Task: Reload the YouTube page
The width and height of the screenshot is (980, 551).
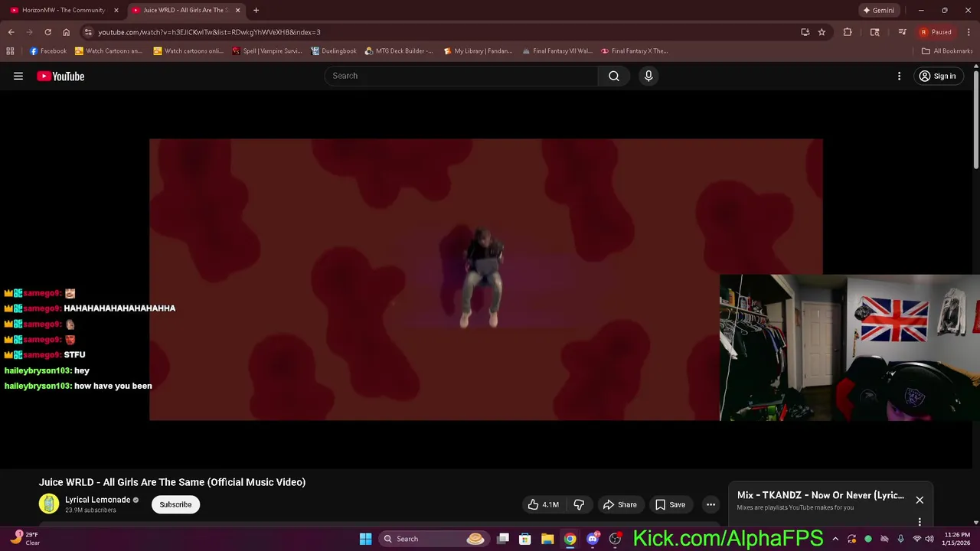Action: [47, 32]
